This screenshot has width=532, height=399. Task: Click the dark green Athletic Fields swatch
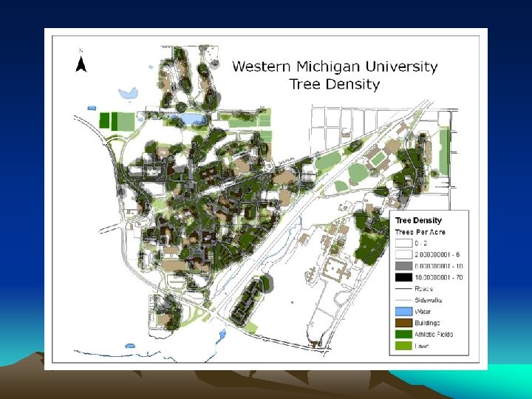tap(403, 334)
